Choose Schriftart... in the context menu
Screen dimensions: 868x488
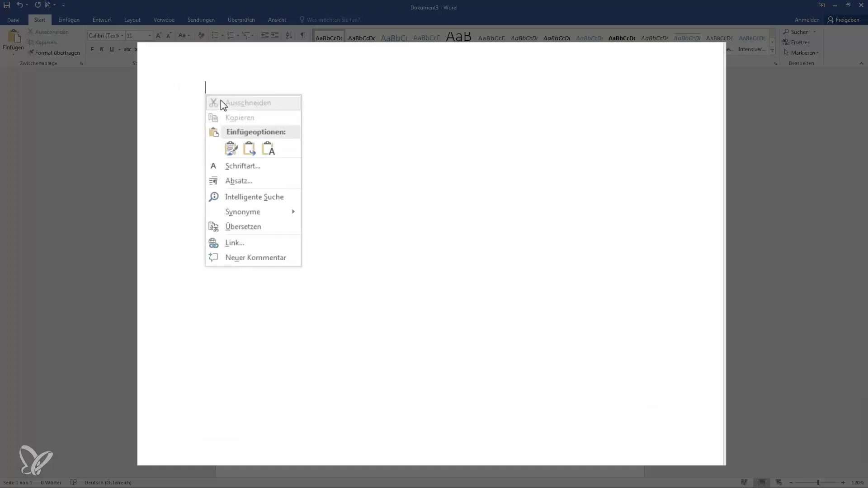(x=253, y=166)
